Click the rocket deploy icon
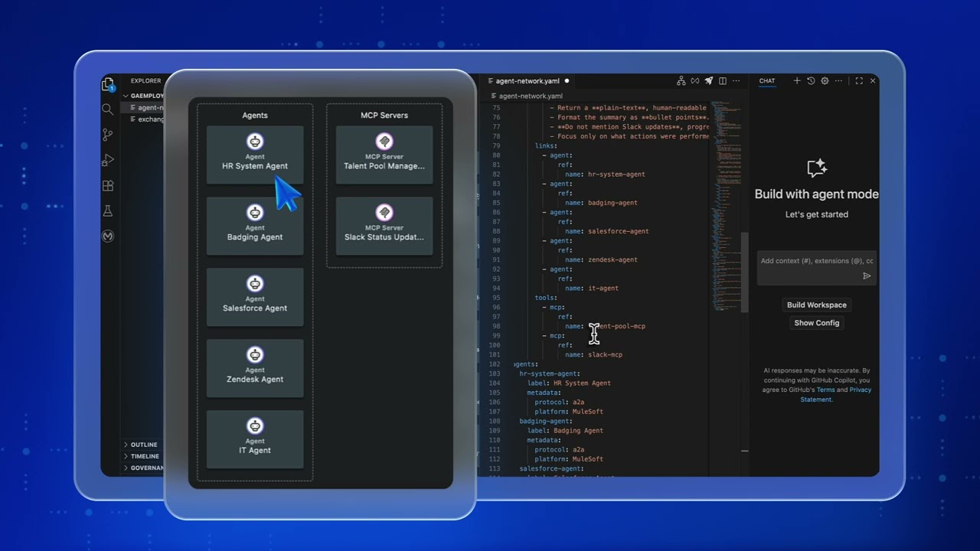The width and height of the screenshot is (980, 551). [x=709, y=81]
